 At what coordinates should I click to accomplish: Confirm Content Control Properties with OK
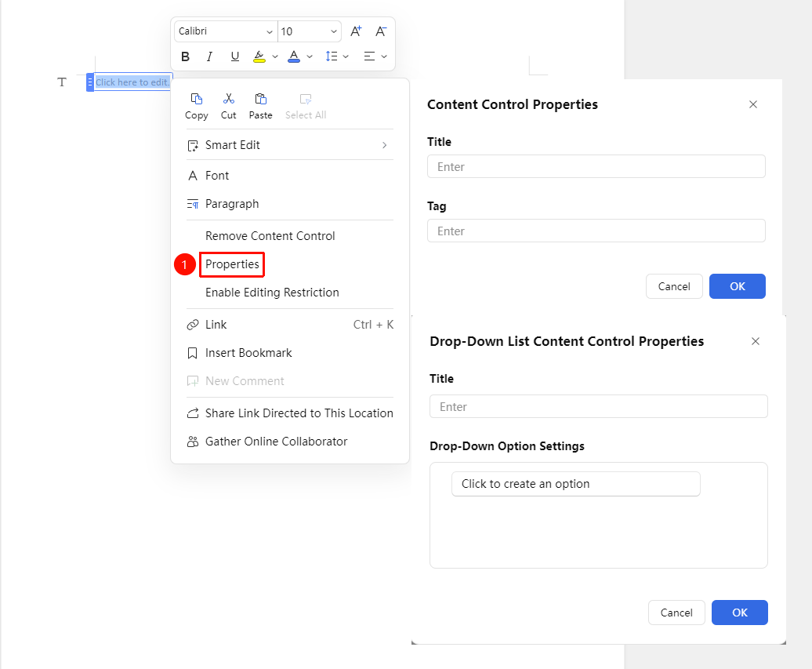coord(738,286)
